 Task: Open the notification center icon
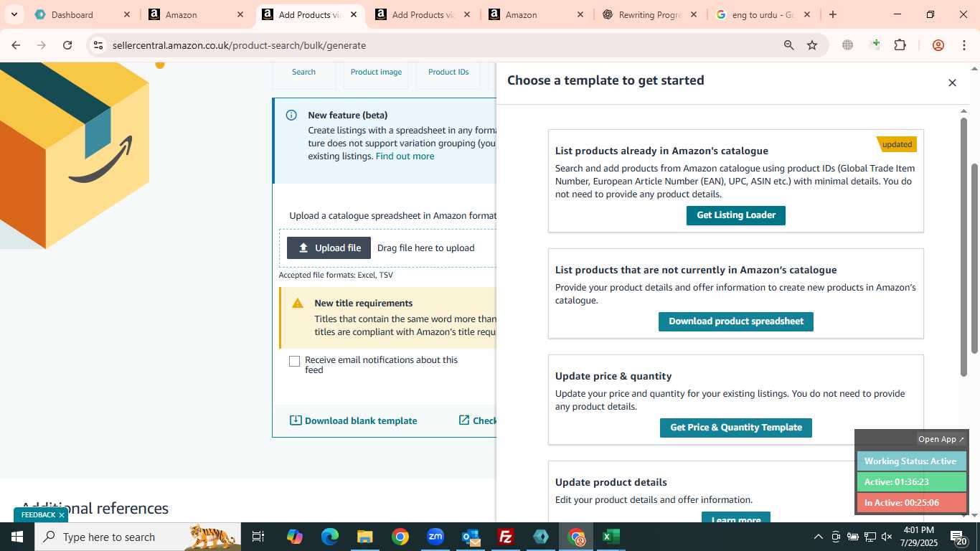pyautogui.click(x=959, y=537)
